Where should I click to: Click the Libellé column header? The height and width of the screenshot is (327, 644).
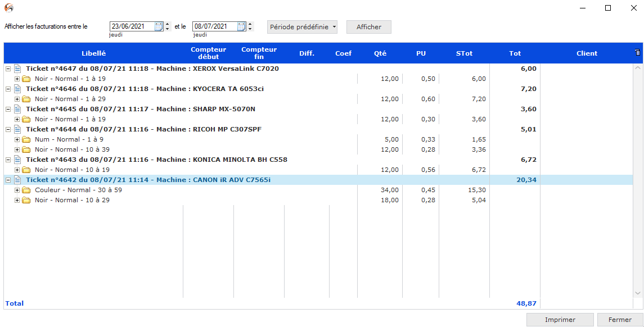click(93, 53)
